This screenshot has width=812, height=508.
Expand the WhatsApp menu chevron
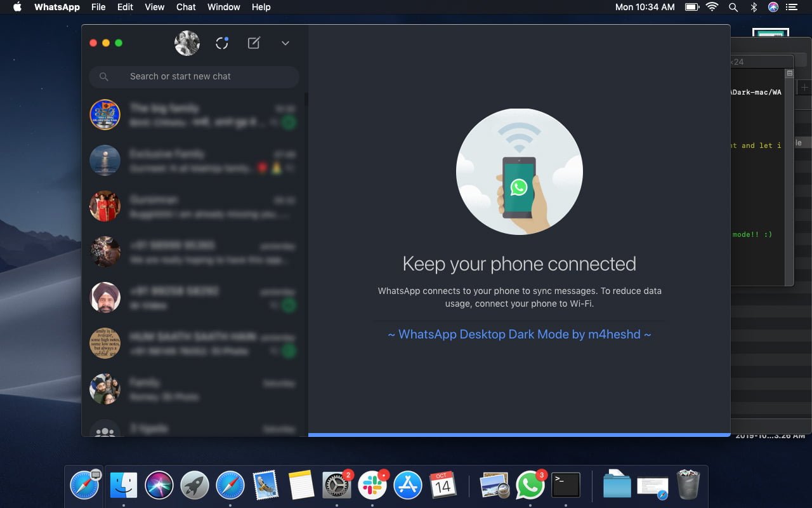[285, 43]
